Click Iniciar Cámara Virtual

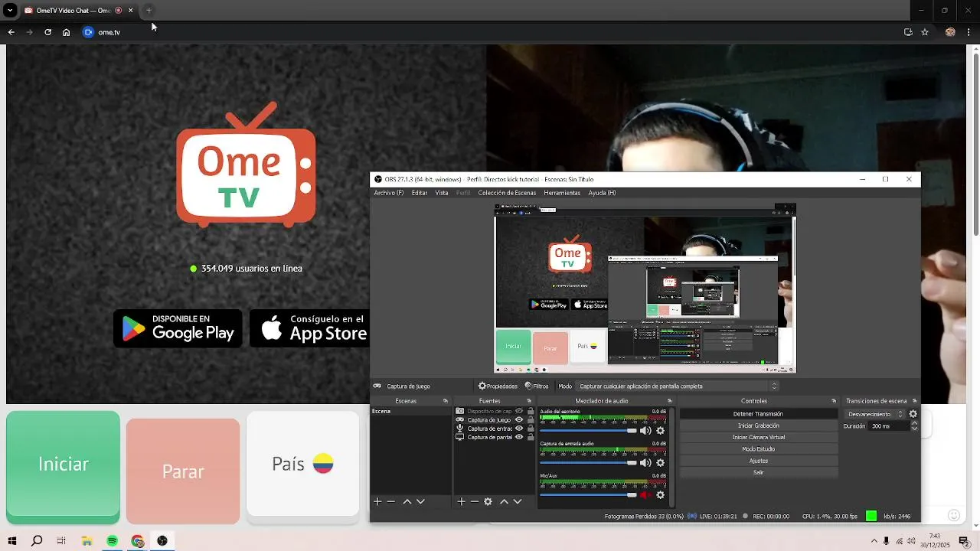(x=758, y=438)
